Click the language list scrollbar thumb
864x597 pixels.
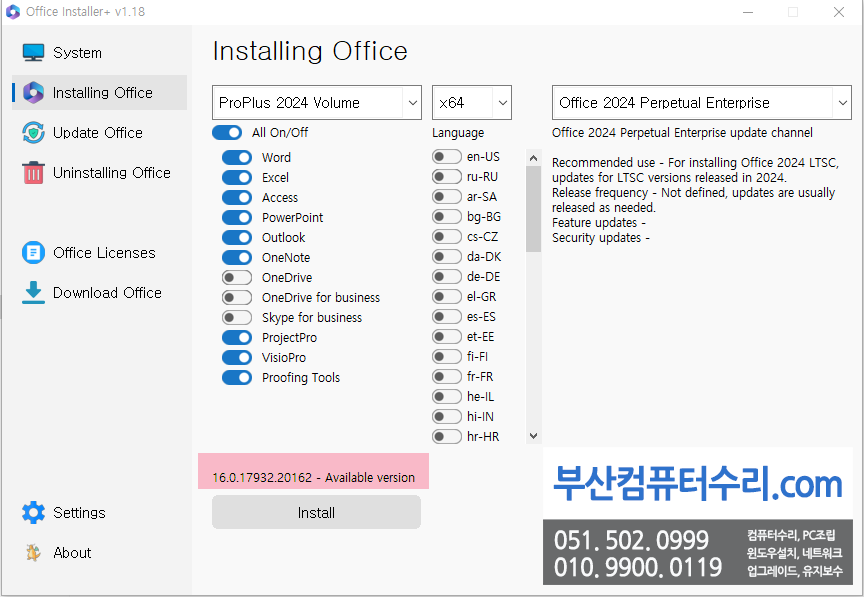coord(533,209)
